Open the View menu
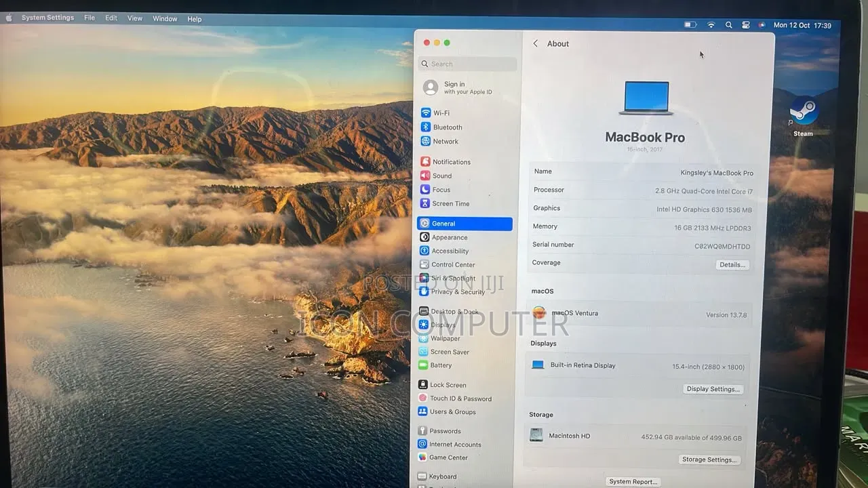The height and width of the screenshot is (488, 868). [135, 18]
